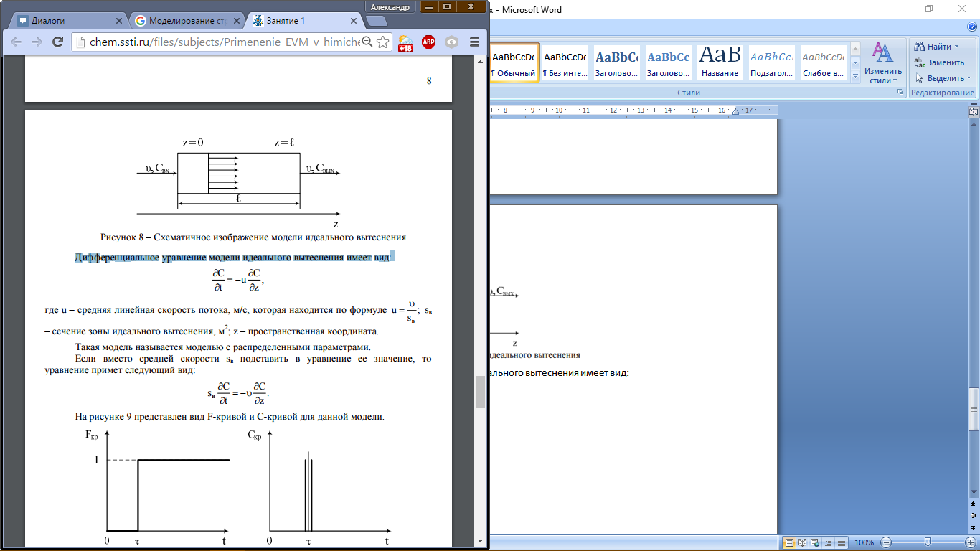980x551 pixels.
Task: Open the Выделить dropdown
Action: [943, 78]
